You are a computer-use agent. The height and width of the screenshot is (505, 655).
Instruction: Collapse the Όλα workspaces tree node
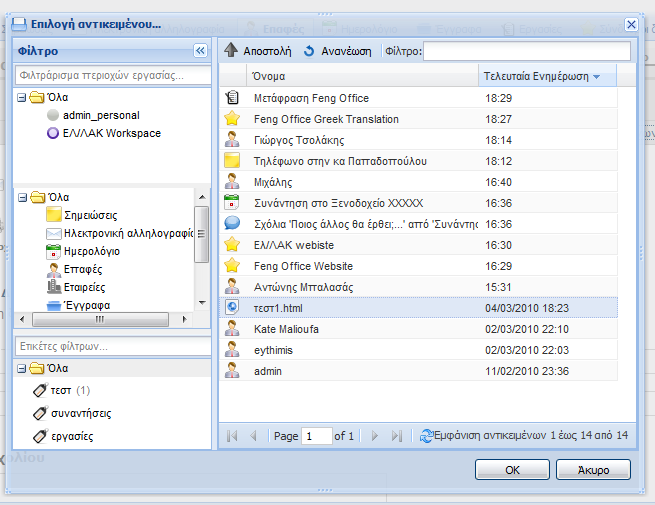point(23,98)
